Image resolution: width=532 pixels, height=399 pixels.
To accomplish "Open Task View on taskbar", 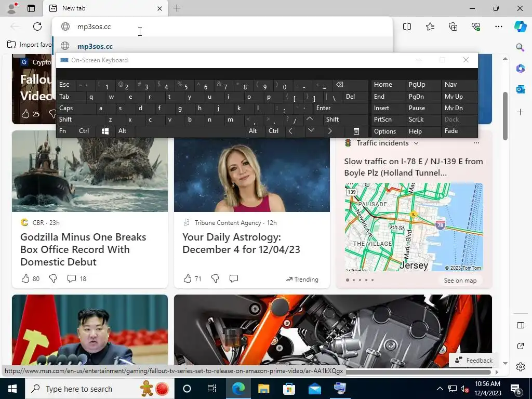I will click(212, 389).
